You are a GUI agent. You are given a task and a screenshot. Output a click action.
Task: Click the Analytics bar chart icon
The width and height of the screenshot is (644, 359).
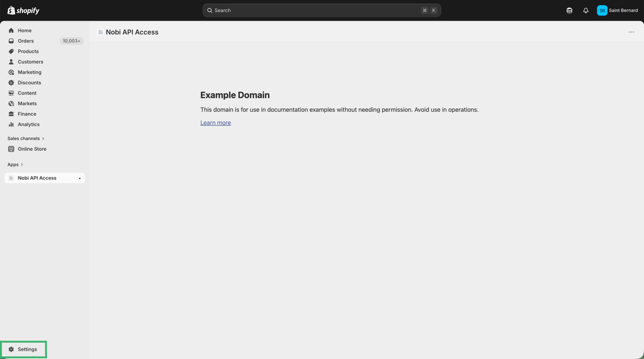[11, 124]
